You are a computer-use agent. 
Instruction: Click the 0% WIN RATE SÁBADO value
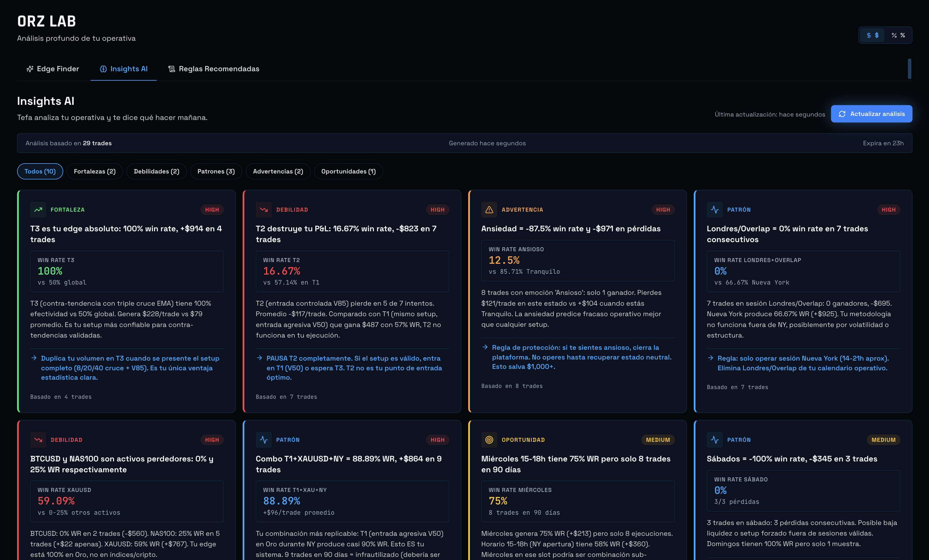pyautogui.click(x=720, y=490)
